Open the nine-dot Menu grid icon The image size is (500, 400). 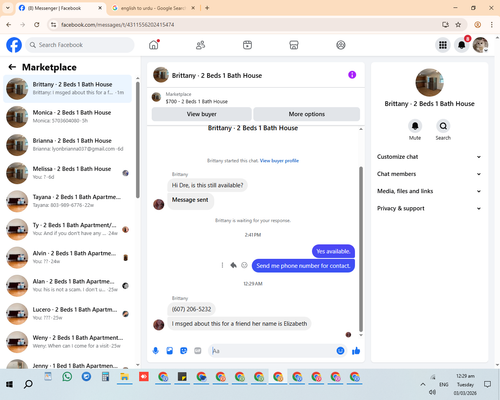click(x=443, y=45)
